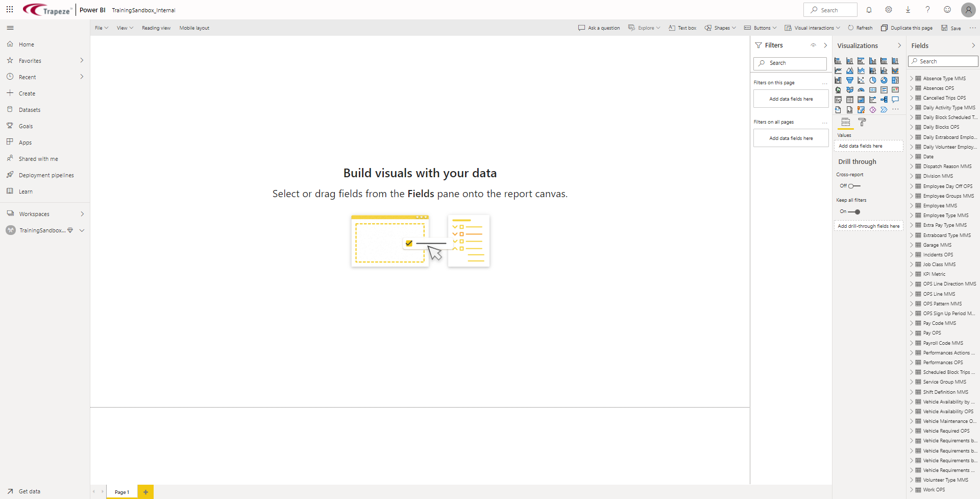
Task: Select the stacked bar chart visual
Action: [x=838, y=60]
